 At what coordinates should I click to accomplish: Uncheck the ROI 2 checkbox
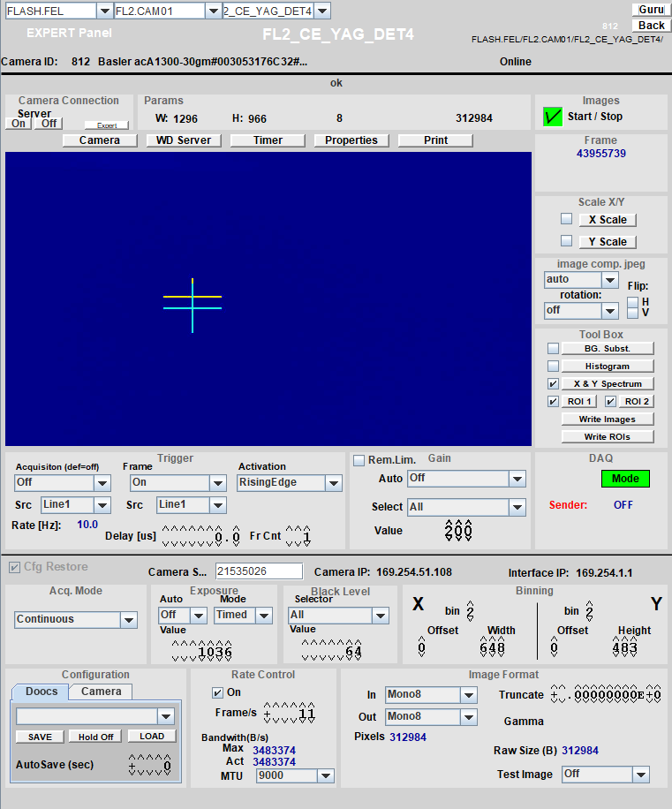pyautogui.click(x=610, y=401)
